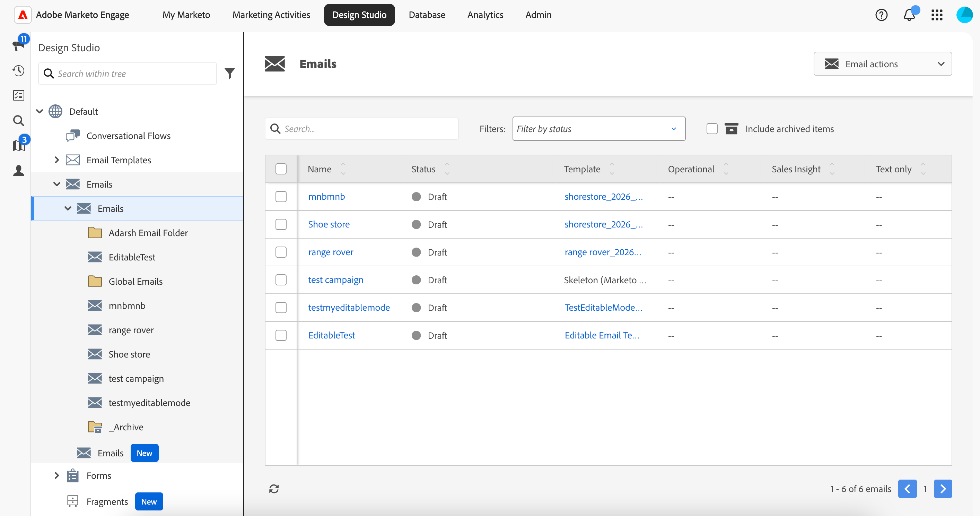Click the Default workspace globe icon

click(x=55, y=111)
